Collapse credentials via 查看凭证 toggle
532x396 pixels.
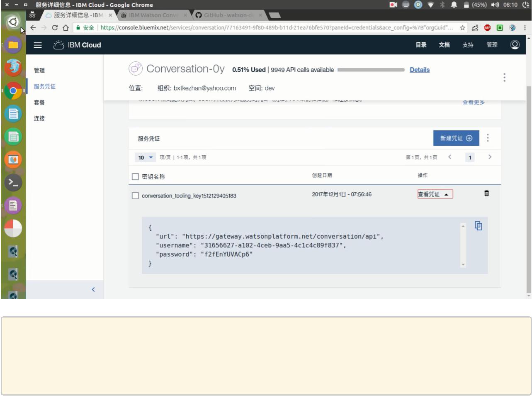click(x=435, y=194)
